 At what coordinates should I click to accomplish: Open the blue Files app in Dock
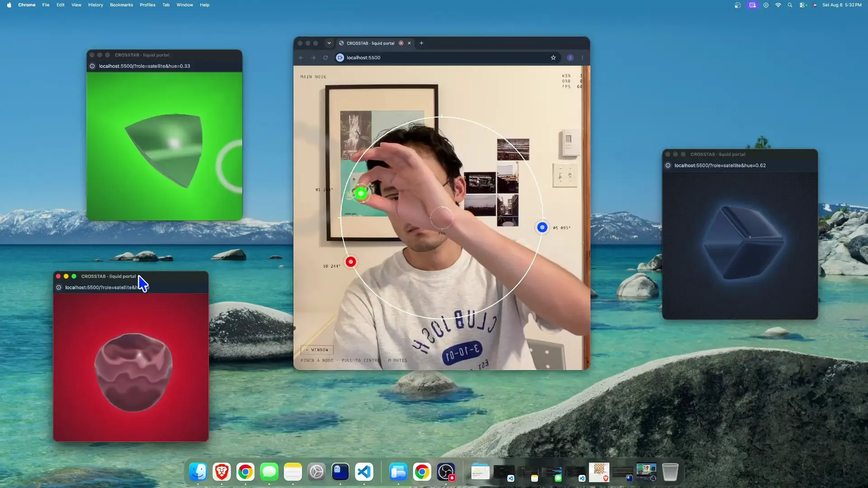[x=398, y=472]
